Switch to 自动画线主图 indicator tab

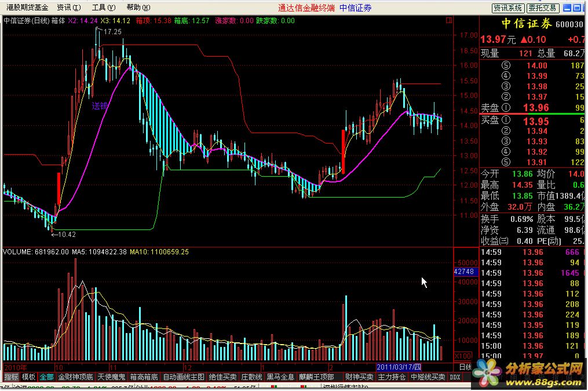(184, 377)
